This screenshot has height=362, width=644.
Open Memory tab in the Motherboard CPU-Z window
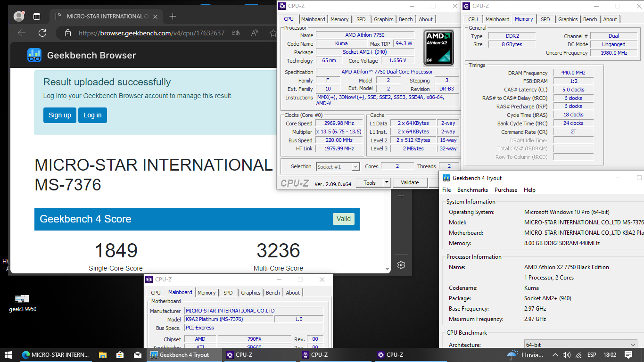[x=206, y=293]
